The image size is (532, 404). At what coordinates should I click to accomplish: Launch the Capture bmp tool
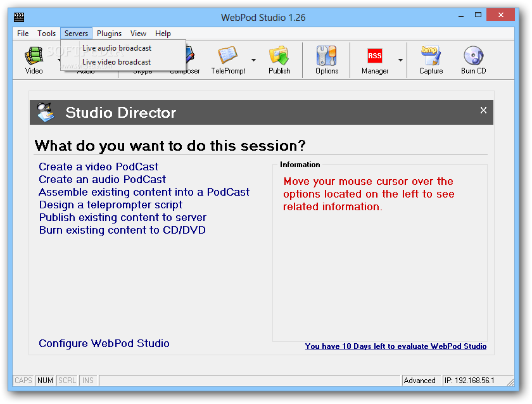click(431, 60)
